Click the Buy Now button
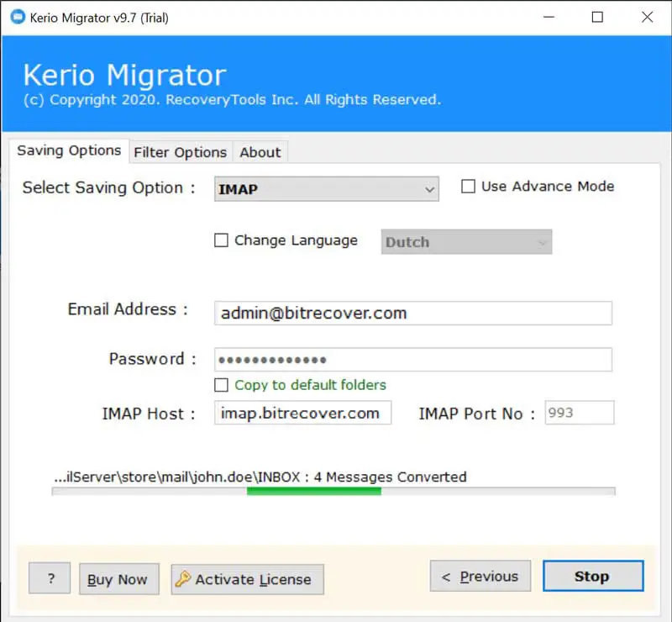 [x=119, y=579]
